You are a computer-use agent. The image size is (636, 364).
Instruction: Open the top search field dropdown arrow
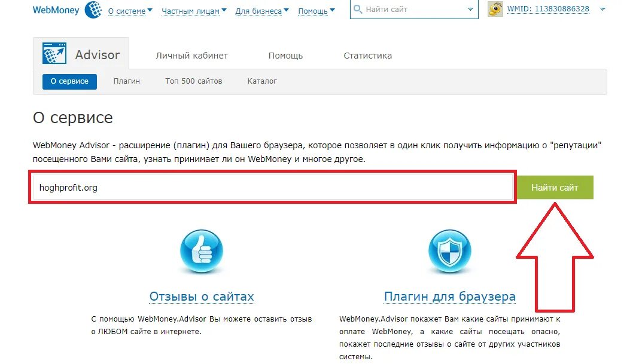point(470,10)
